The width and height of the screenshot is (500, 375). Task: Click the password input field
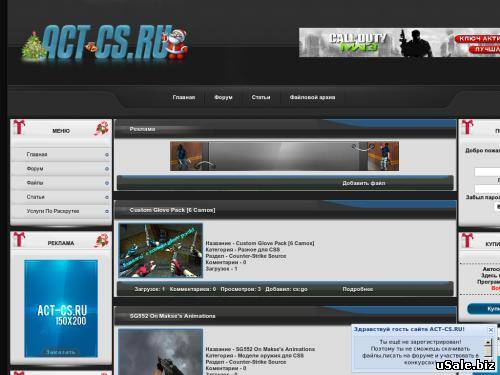pyautogui.click(x=487, y=189)
